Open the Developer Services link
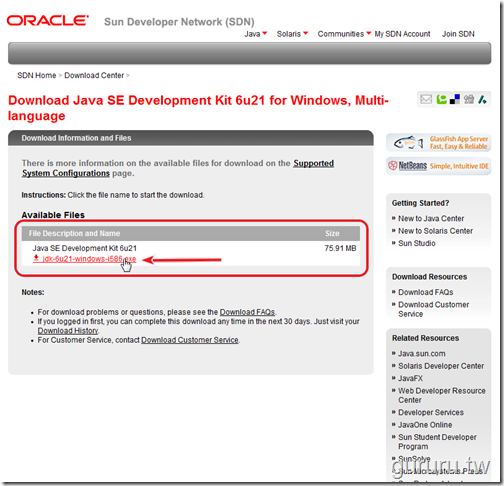The width and height of the screenshot is (504, 486). click(431, 412)
